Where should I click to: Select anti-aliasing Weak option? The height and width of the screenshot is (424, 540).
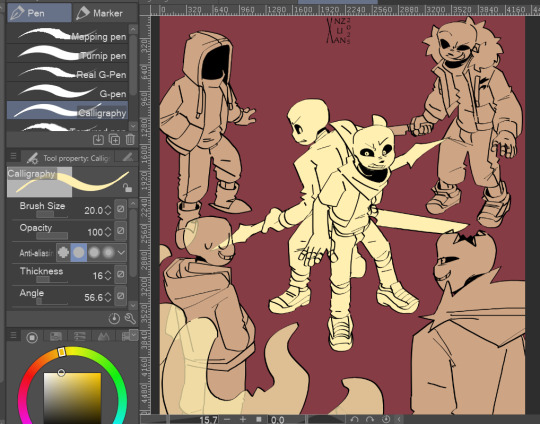79,252
